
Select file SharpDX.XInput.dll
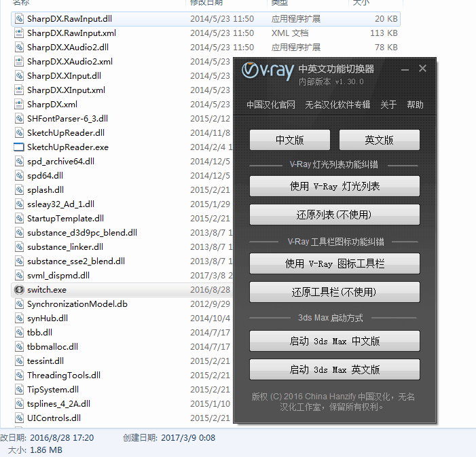coord(64,76)
